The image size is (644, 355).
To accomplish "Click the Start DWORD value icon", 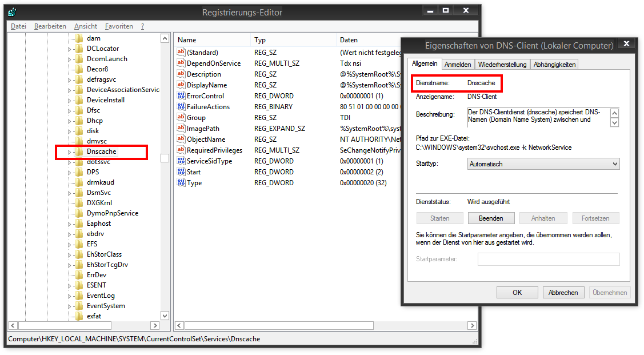I will coord(181,172).
